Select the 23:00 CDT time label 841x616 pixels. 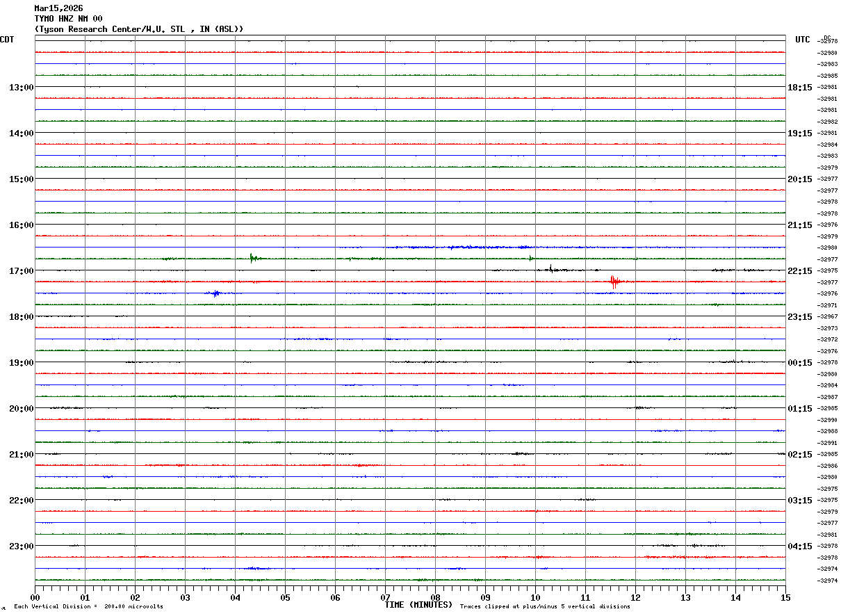tap(21, 546)
